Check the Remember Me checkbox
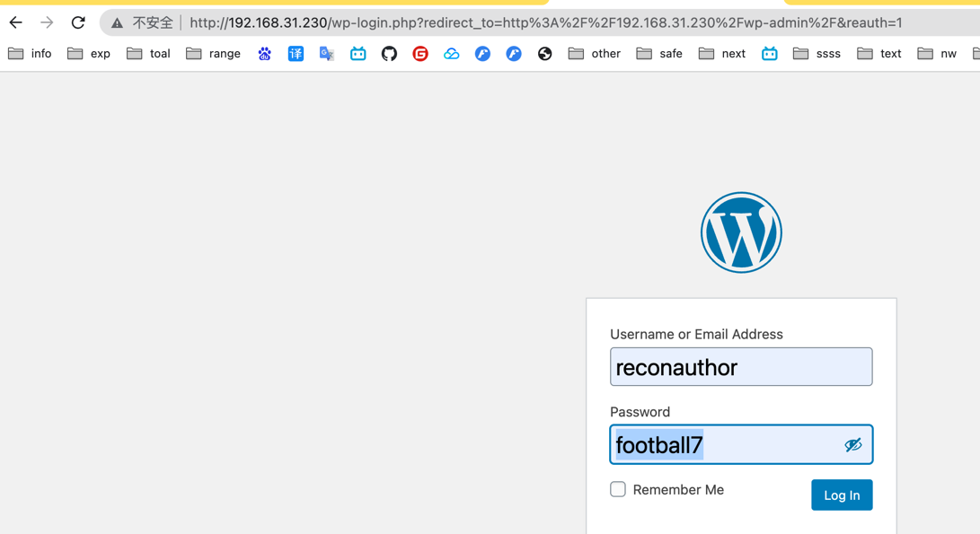Viewport: 980px width, 534px height. tap(618, 489)
